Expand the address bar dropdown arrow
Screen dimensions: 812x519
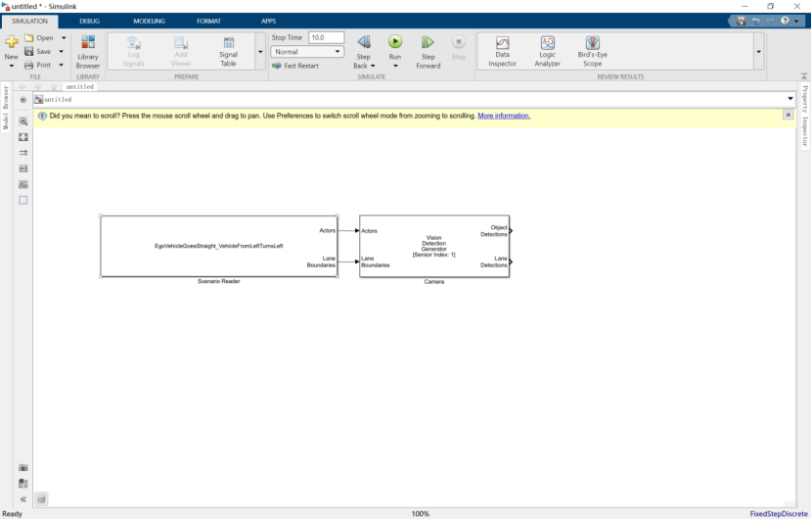point(790,99)
